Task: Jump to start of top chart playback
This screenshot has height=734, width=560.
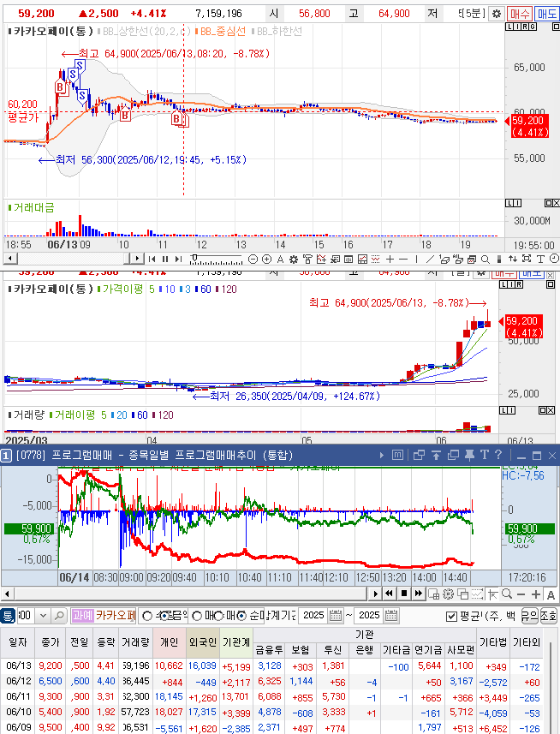Action: [x=152, y=259]
